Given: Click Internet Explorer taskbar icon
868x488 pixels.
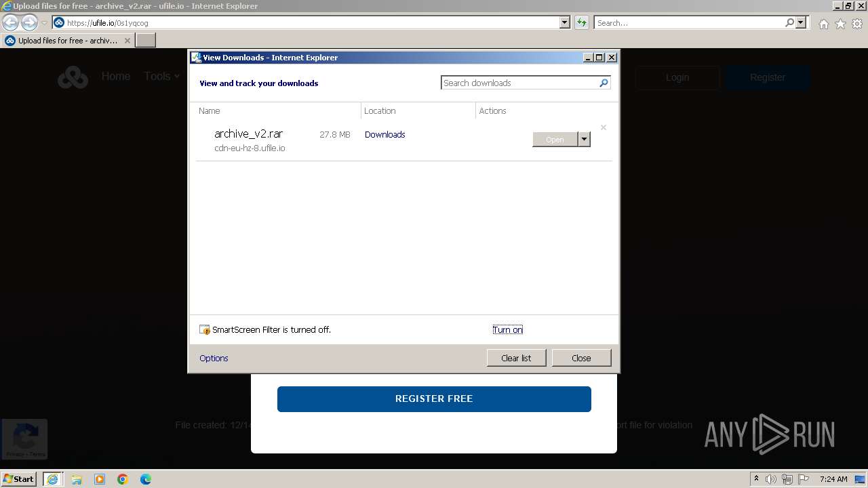Looking at the screenshot, I should pyautogui.click(x=52, y=479).
